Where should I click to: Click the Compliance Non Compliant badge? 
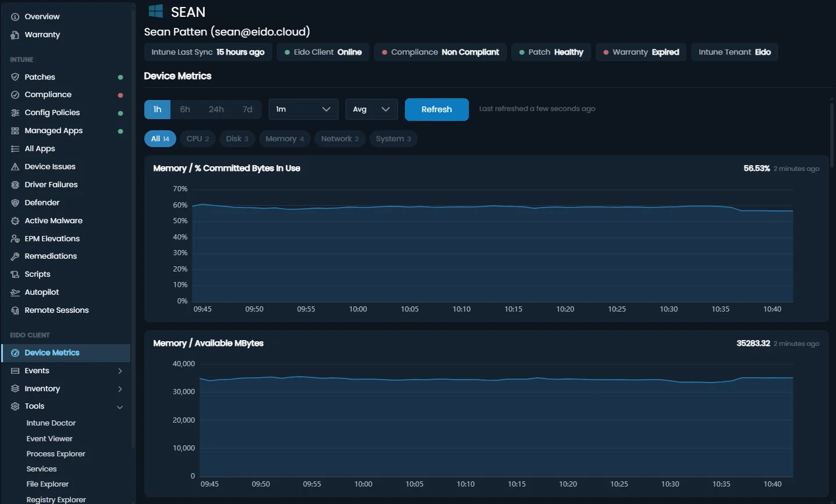tap(440, 52)
